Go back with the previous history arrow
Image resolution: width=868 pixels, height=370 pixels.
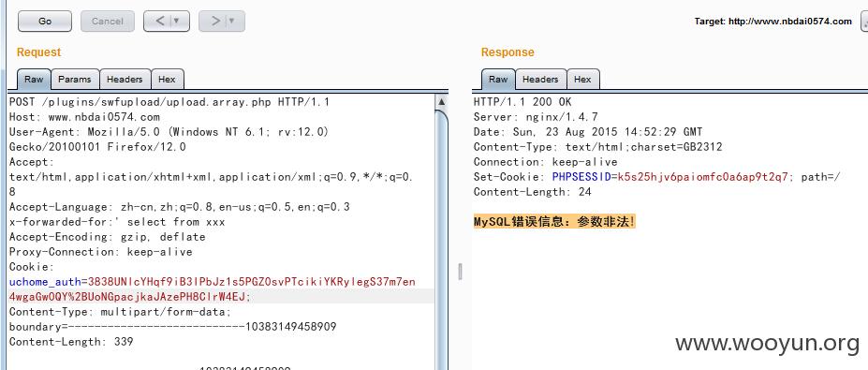point(159,21)
